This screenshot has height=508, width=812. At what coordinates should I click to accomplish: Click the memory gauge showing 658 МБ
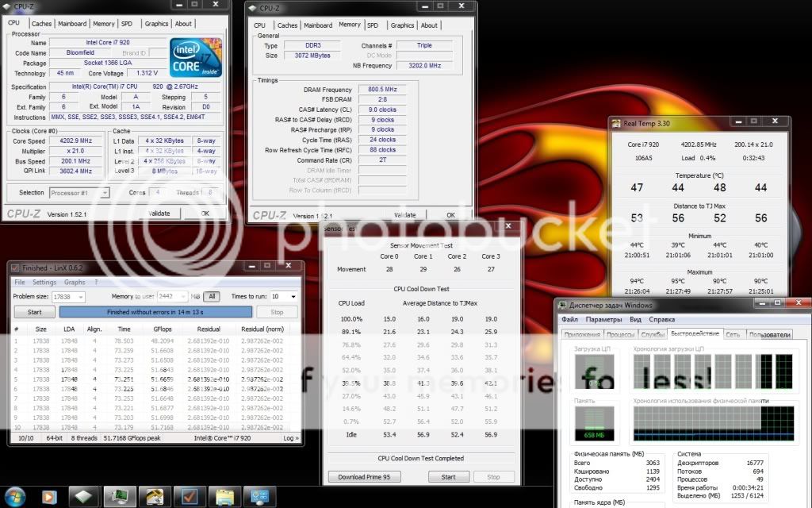tap(594, 424)
